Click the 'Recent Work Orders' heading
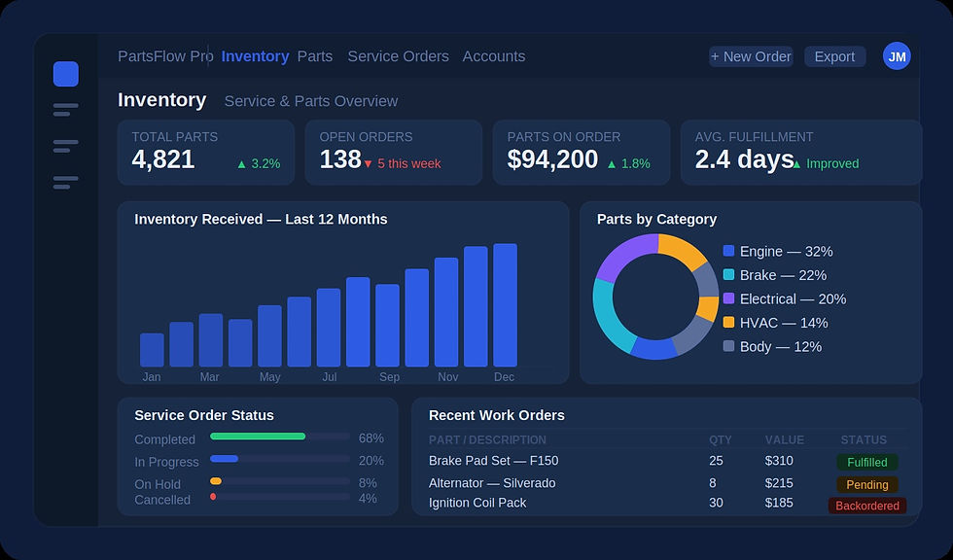The height and width of the screenshot is (560, 953). tap(497, 415)
